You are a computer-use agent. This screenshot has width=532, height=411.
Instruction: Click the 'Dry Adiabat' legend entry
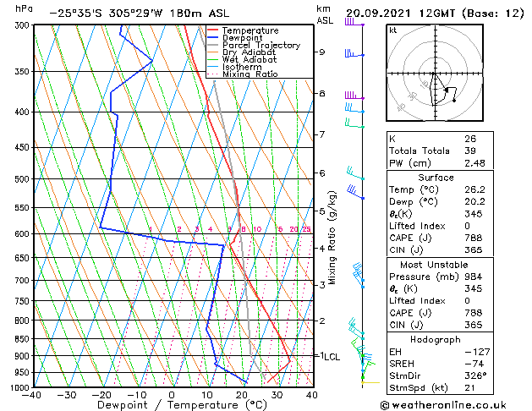(249, 52)
